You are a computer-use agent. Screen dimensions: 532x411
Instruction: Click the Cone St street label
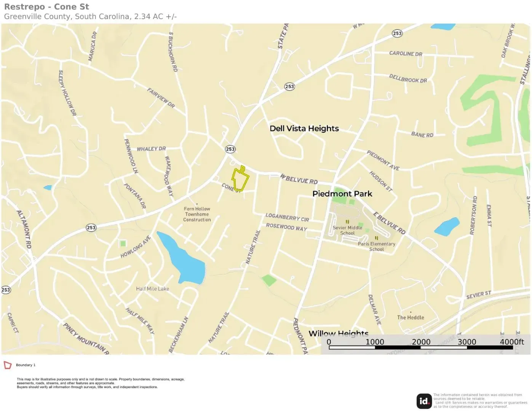click(x=231, y=188)
